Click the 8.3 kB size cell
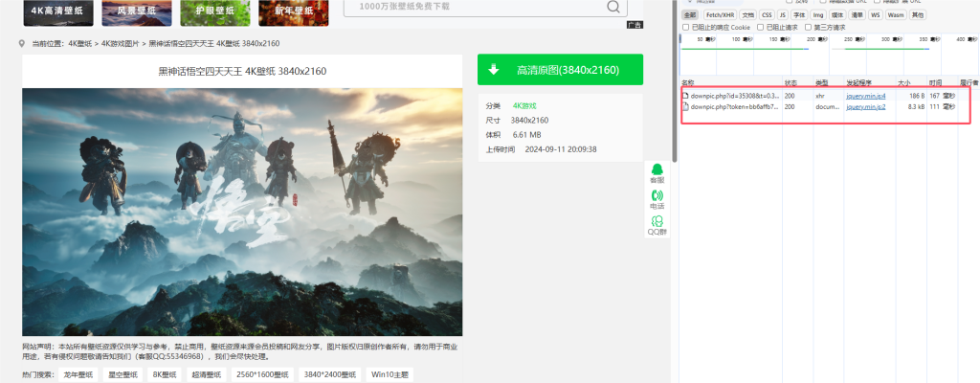Screen dimensions: 980x383 tap(916, 106)
